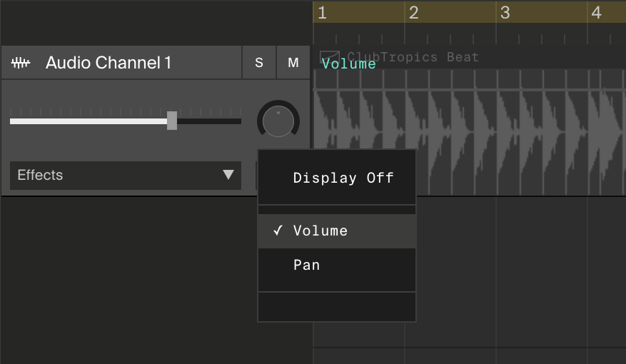
Task: Mute Audio Channel 1 with the M button
Action: [x=293, y=62]
